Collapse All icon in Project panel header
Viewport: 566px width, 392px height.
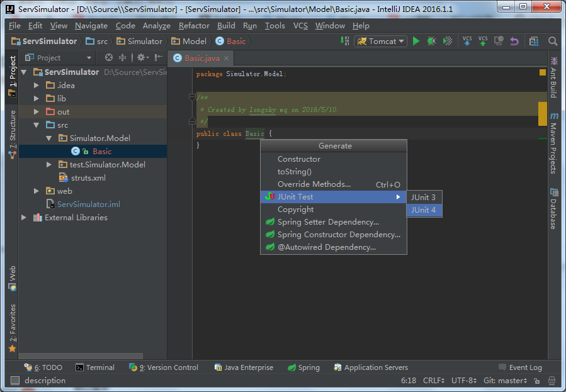coord(123,58)
